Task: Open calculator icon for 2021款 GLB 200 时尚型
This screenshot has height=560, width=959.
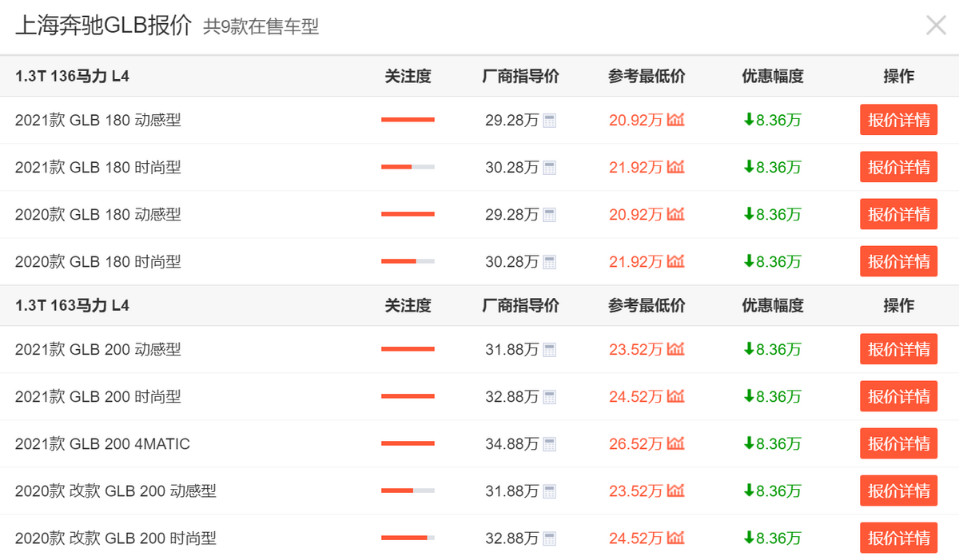Action: click(550, 397)
